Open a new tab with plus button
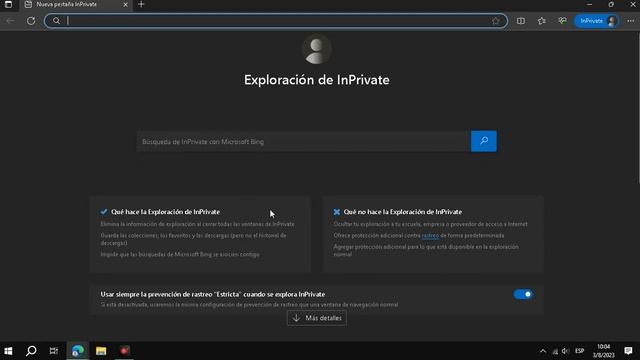 [x=141, y=4]
